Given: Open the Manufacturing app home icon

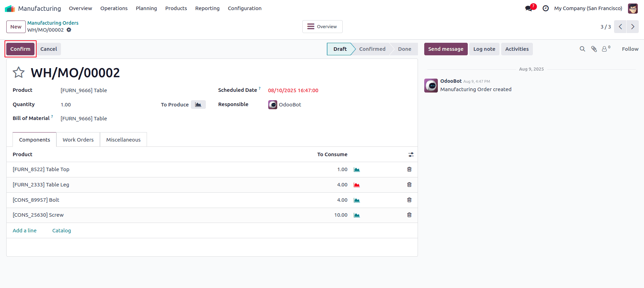Looking at the screenshot, I should click(x=10, y=8).
